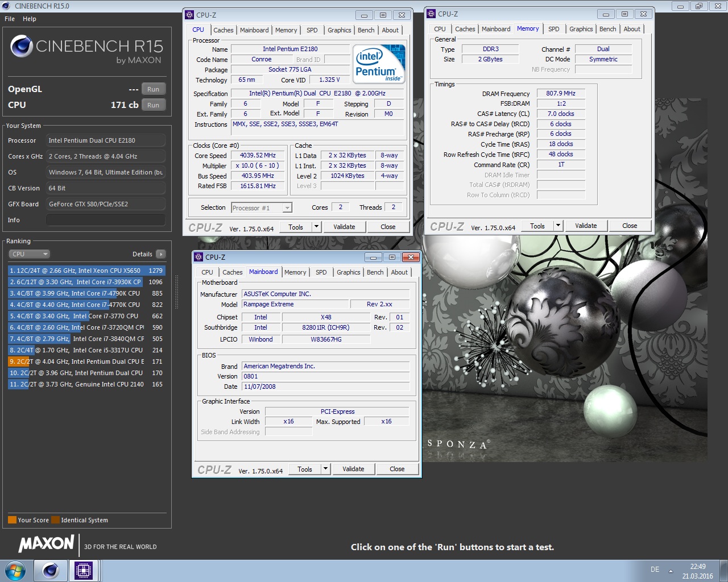Select ranking row Core i7-3770
728x582 pixels.
point(86,316)
